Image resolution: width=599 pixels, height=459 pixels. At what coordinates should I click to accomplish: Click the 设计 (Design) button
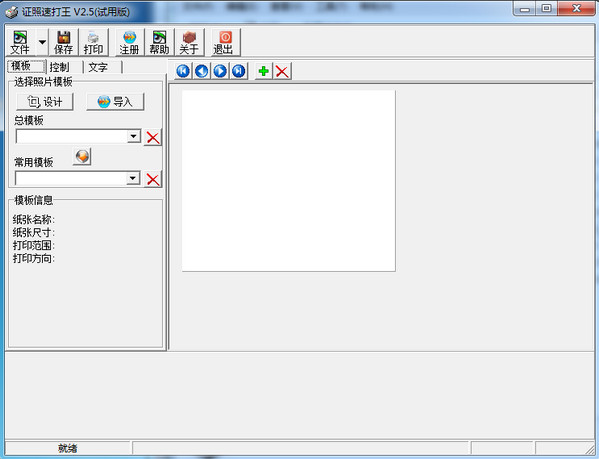click(x=45, y=102)
